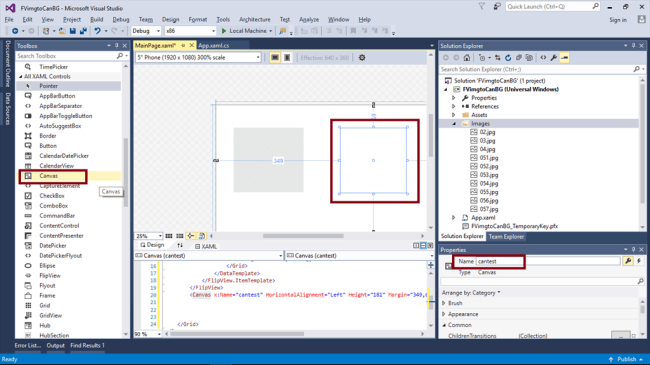Save current file with the floppy icon

pos(73,31)
